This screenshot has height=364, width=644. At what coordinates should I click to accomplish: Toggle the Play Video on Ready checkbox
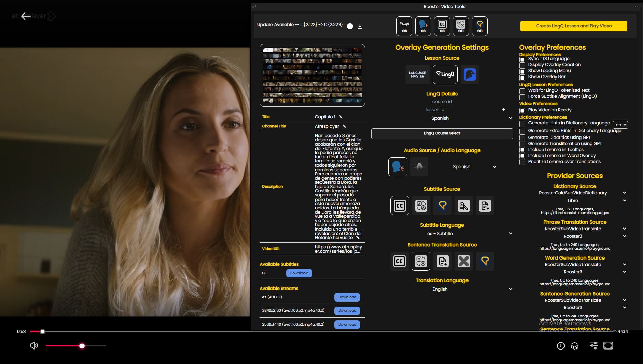522,111
